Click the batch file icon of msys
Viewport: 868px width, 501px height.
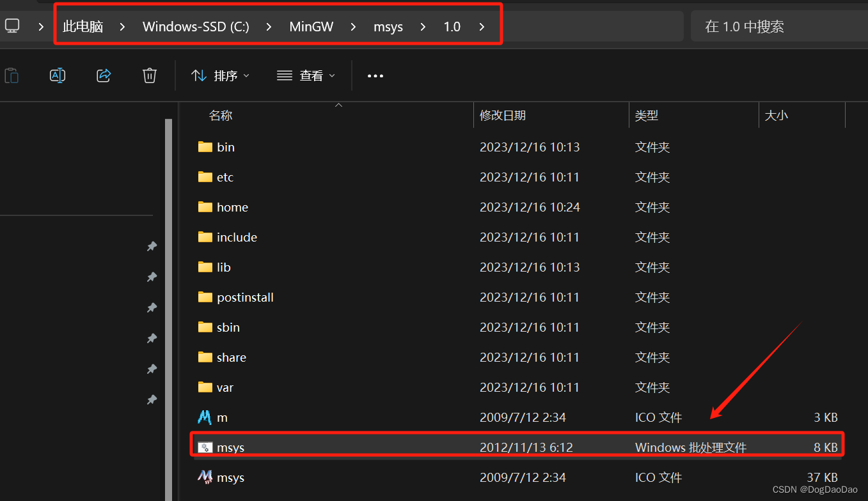click(x=205, y=447)
